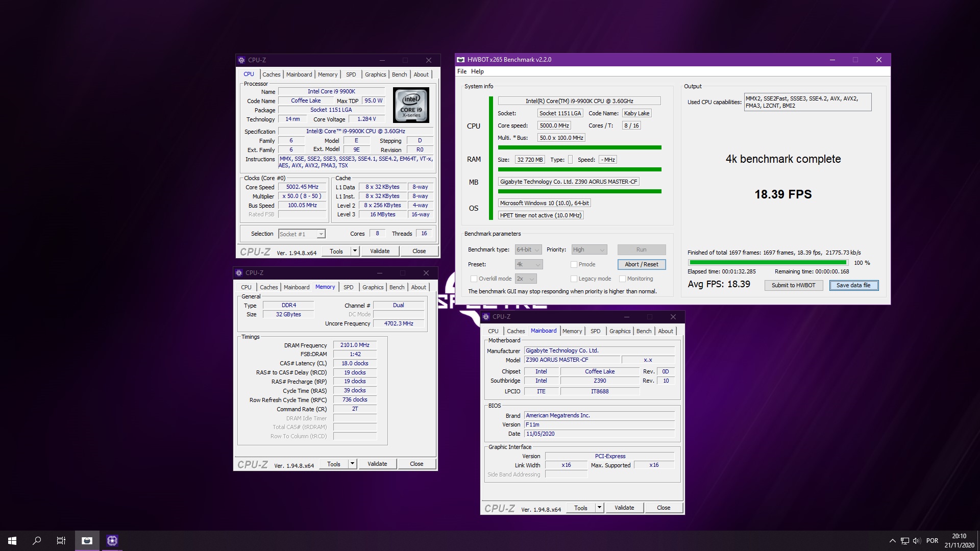The width and height of the screenshot is (980, 551).
Task: Open the Priority High dropdown
Action: (589, 250)
